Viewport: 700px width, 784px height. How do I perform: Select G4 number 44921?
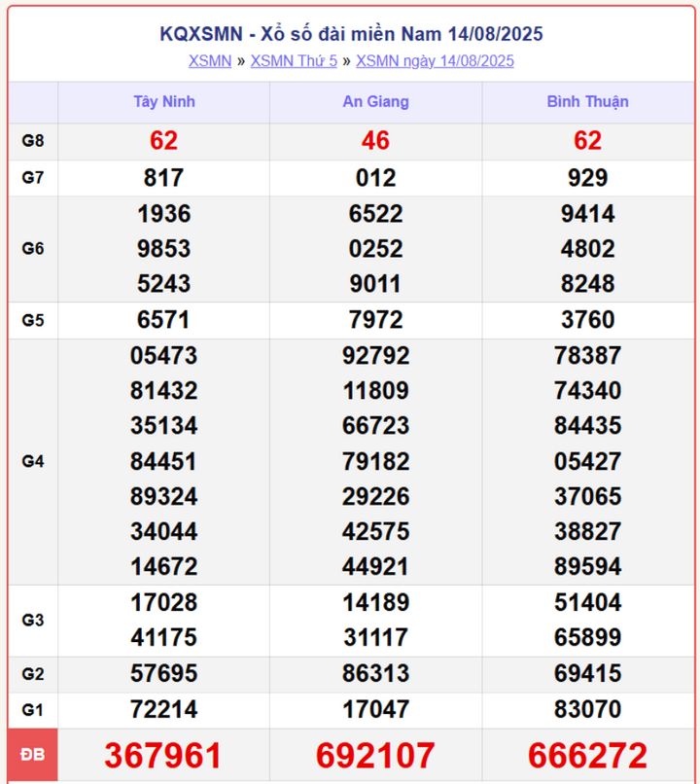click(x=375, y=567)
